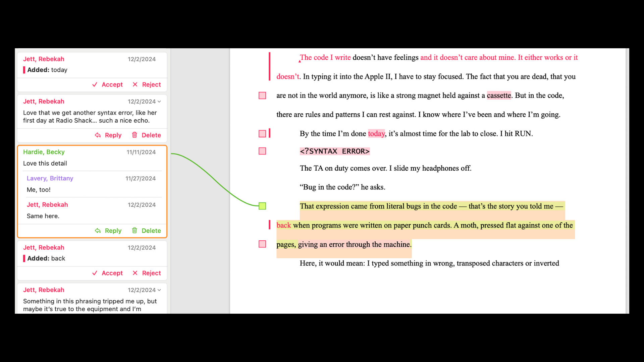This screenshot has height=362, width=644.
Task: Click Reply arrow icon in Hardie, Becky thread
Action: point(98,231)
